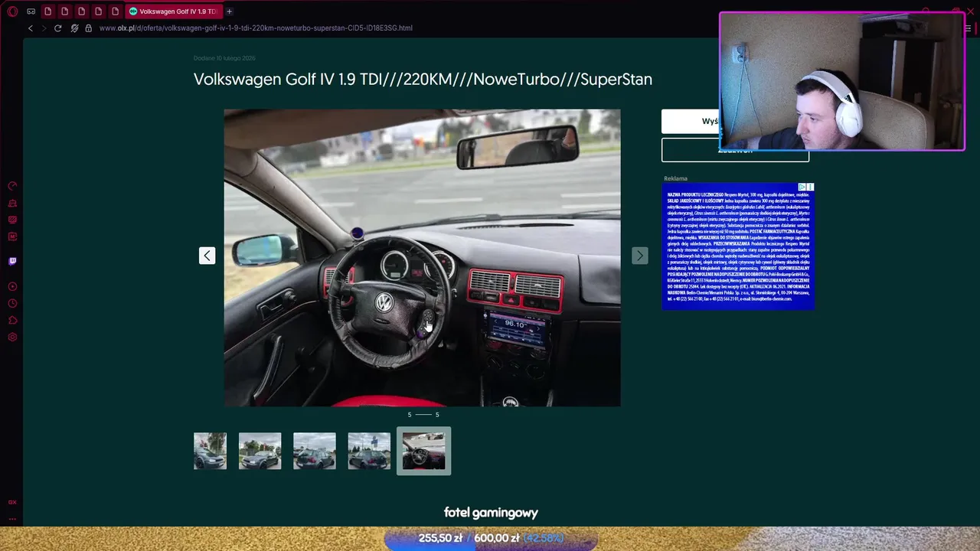
Task: Open browser Settings gear in sidebar
Action: pyautogui.click(x=12, y=337)
